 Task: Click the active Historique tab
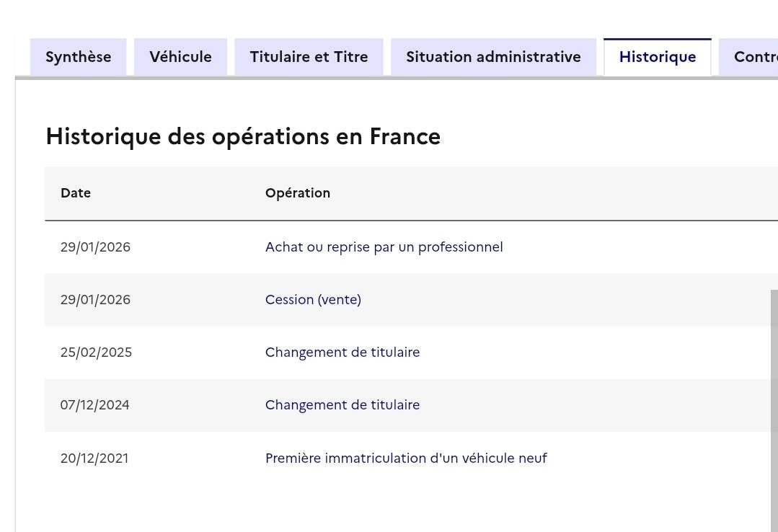click(x=657, y=57)
